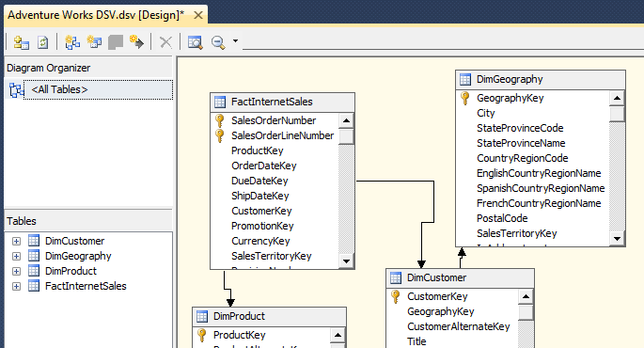Expand DimCustomer in the Tables tree

tap(16, 241)
